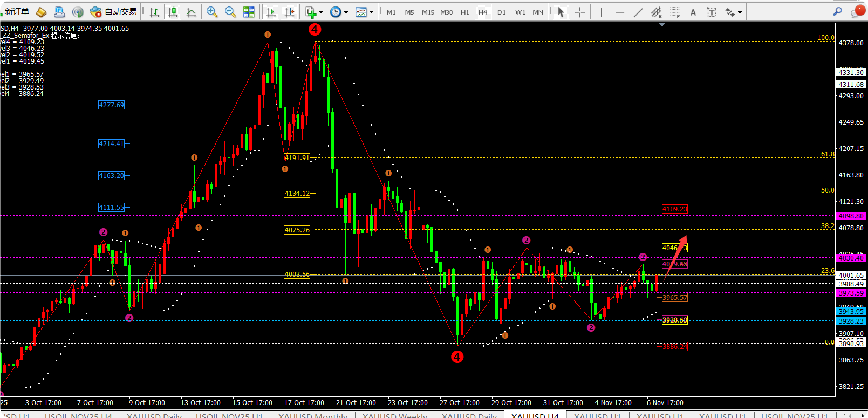The image size is (868, 418).
Task: Tile the chart windows
Action: coord(249,12)
